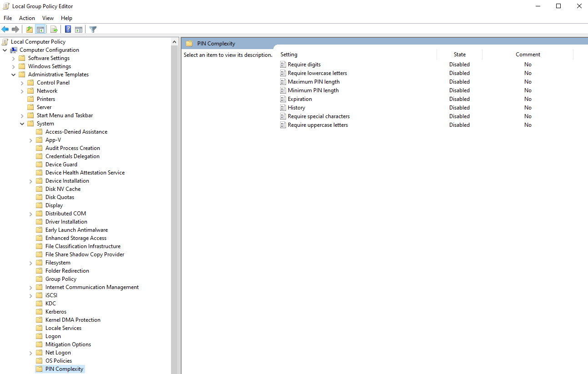Click the Filter toolbar icon
The height and width of the screenshot is (374, 588).
[93, 29]
